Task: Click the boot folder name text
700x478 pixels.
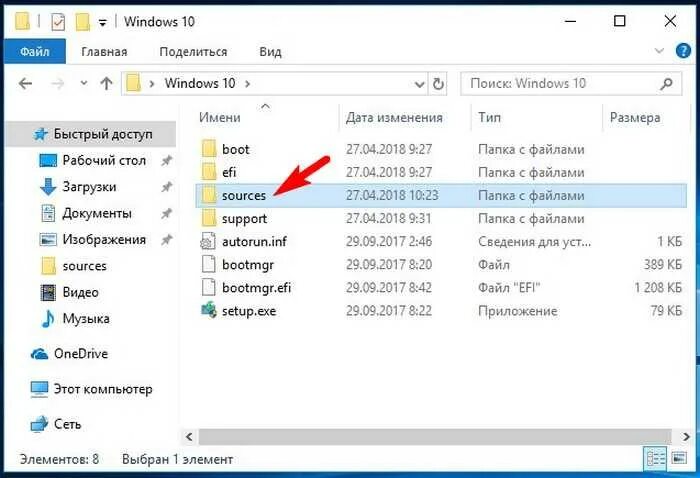Action: point(236,149)
